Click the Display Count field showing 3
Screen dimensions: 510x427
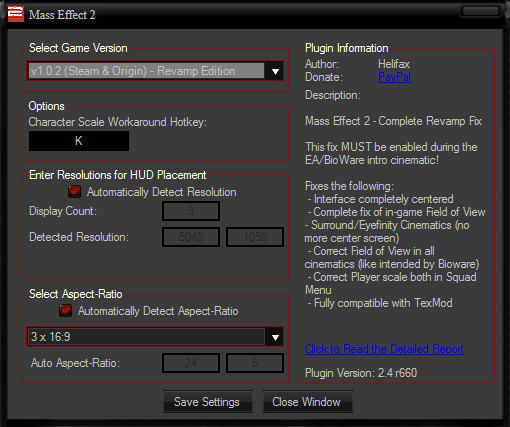(191, 211)
